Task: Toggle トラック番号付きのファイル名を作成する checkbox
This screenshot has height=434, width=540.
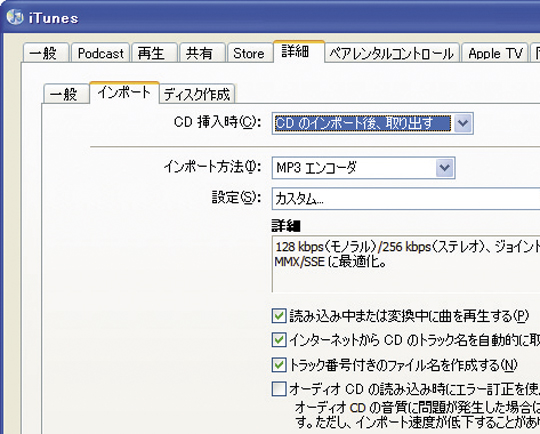Action: 279,365
